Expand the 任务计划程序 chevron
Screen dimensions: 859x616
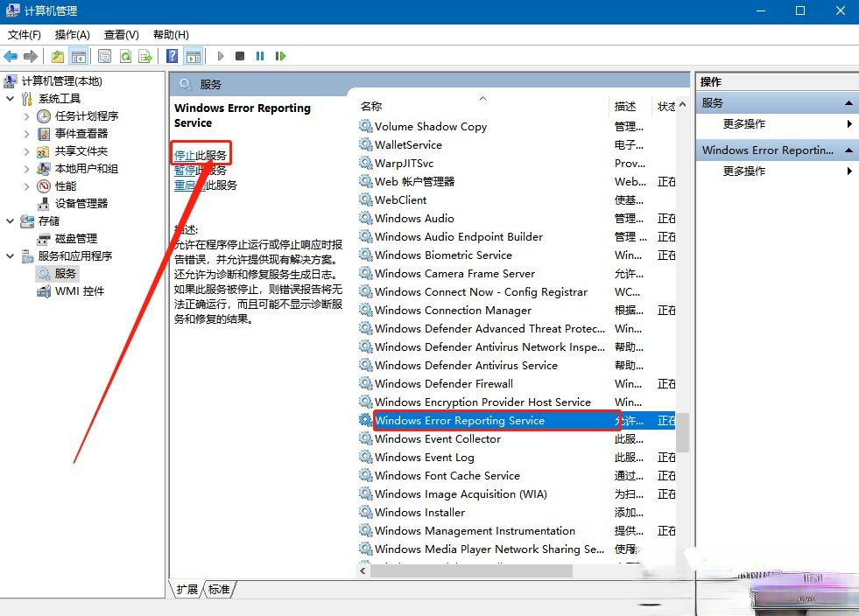[x=27, y=116]
